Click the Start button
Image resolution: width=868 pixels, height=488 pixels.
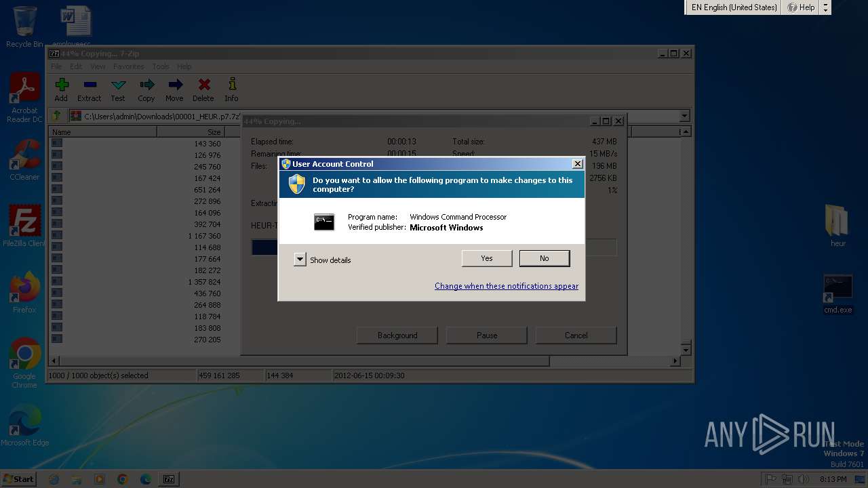18,479
